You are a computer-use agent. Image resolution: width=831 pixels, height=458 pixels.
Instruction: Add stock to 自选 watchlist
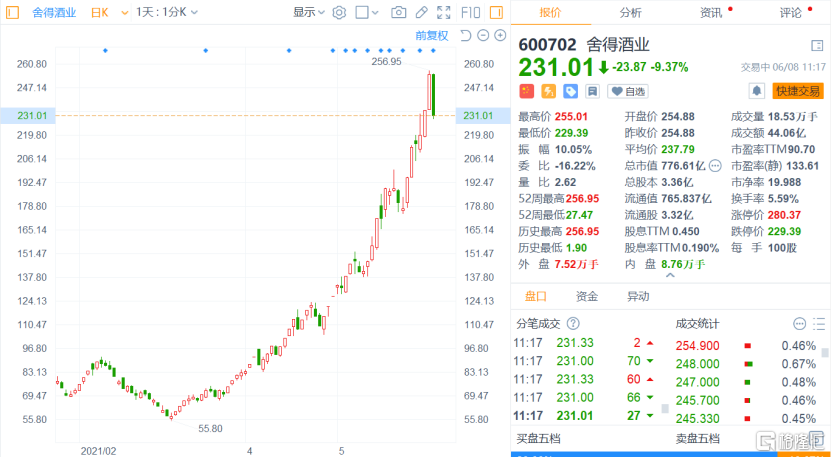pyautogui.click(x=628, y=91)
